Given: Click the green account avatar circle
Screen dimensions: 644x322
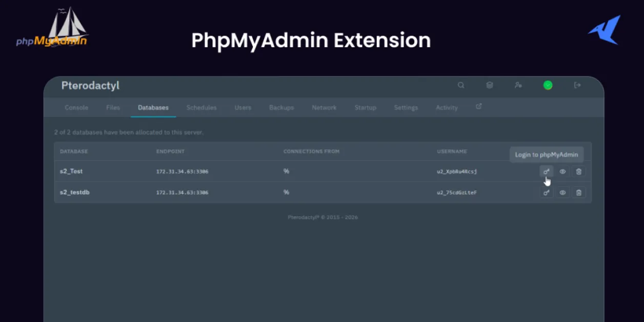Looking at the screenshot, I should tap(548, 85).
